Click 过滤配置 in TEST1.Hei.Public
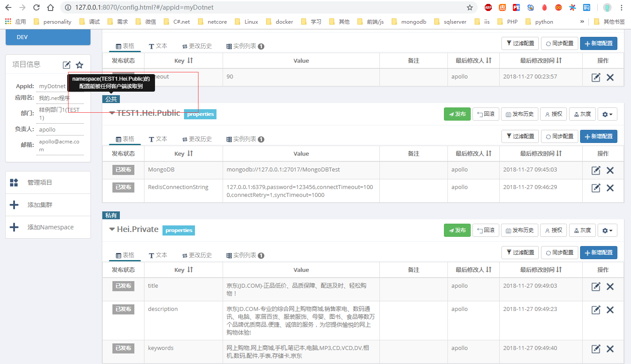Image resolution: width=631 pixels, height=364 pixels. [520, 136]
